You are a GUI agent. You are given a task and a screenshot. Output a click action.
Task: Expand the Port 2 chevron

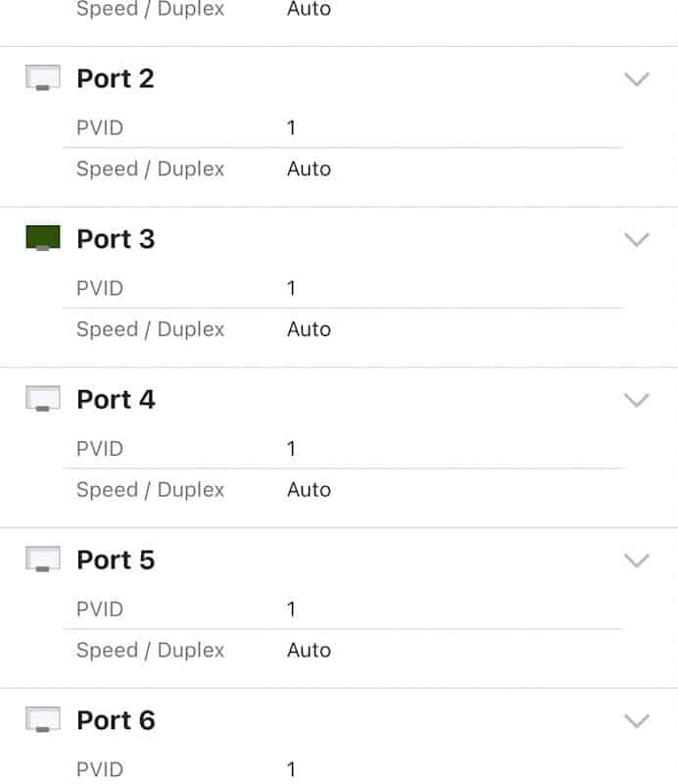click(x=637, y=79)
